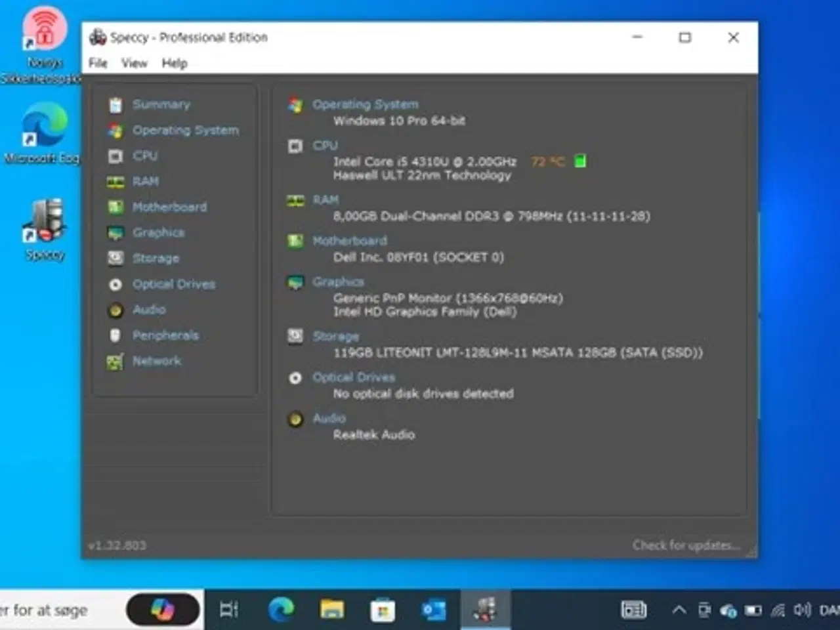The height and width of the screenshot is (630, 840).
Task: Click the Check for updates link
Action: point(686,545)
